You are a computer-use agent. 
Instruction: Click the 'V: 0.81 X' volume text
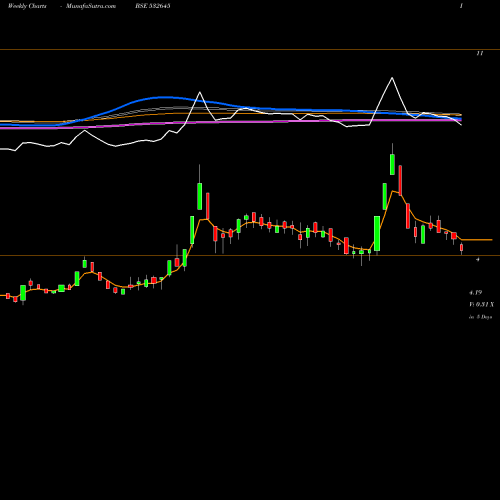pos(481,304)
